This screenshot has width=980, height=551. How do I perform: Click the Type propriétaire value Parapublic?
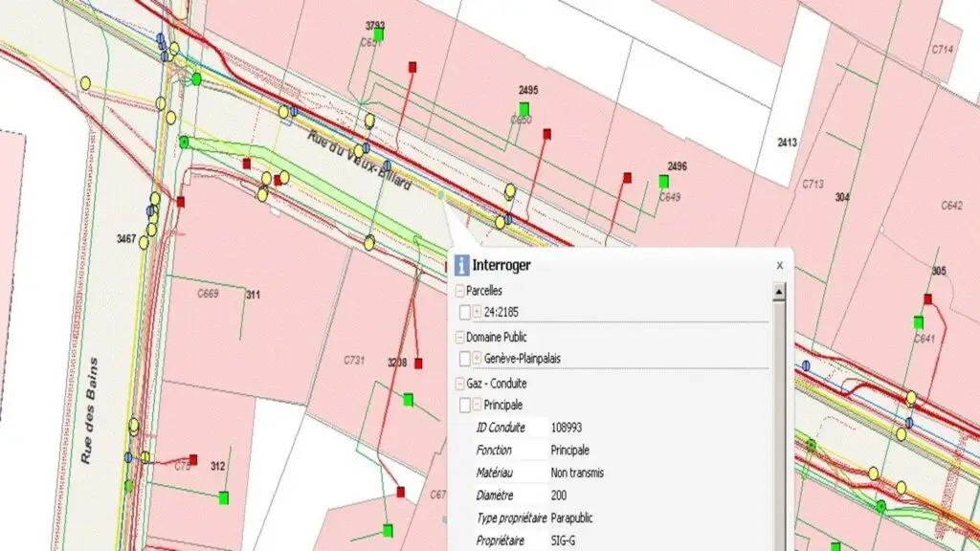tap(572, 518)
